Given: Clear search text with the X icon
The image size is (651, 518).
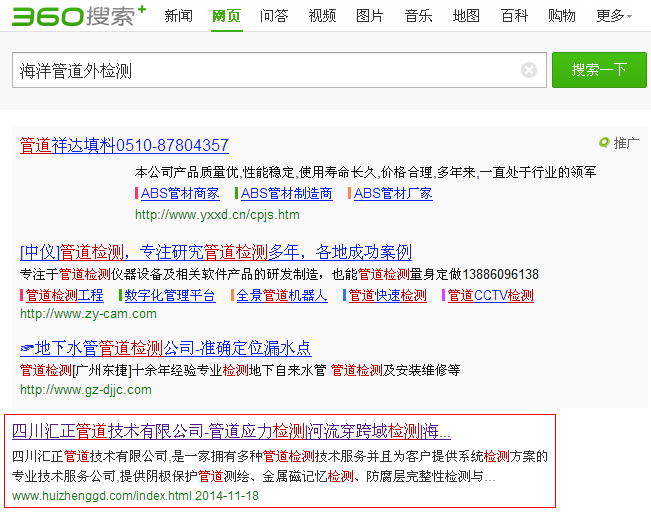Looking at the screenshot, I should [529, 70].
